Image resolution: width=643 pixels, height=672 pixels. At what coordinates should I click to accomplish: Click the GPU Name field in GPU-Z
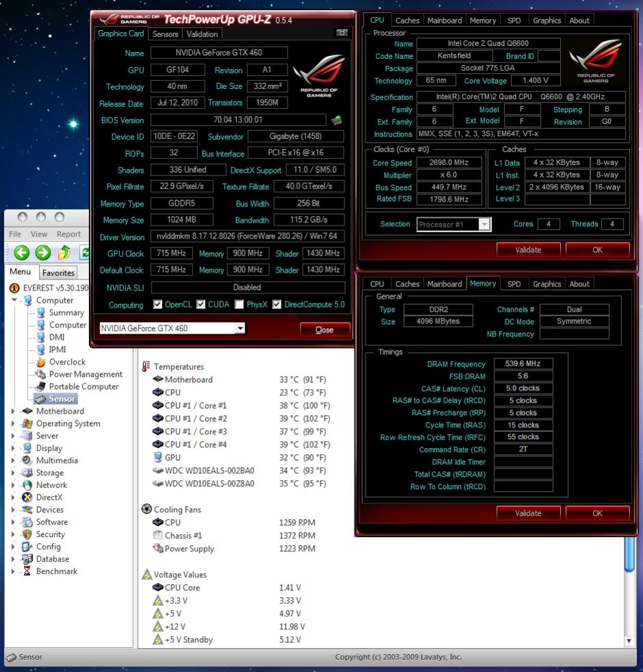pos(219,53)
